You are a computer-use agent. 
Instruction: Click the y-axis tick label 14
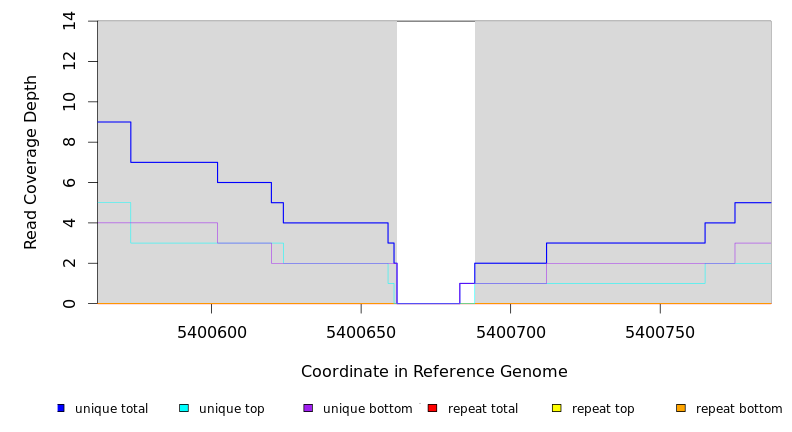pyautogui.click(x=70, y=21)
